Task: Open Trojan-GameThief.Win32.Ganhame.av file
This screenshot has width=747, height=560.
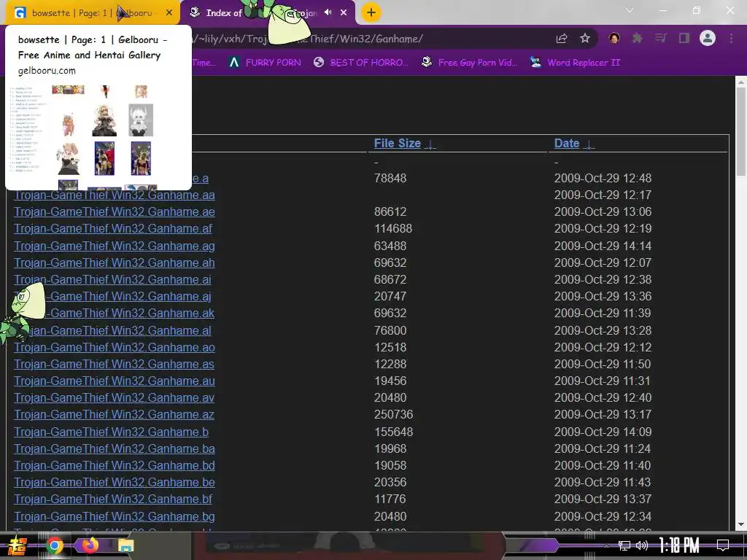Action: (114, 397)
